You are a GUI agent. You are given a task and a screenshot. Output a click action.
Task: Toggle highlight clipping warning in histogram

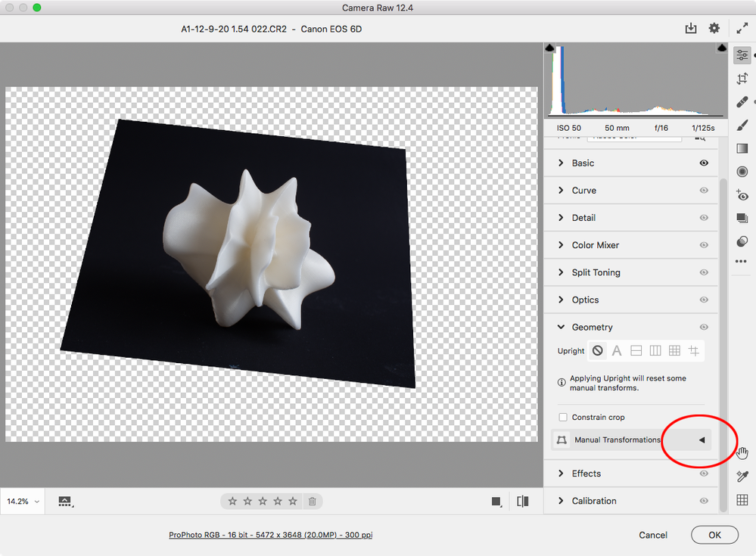(x=721, y=48)
